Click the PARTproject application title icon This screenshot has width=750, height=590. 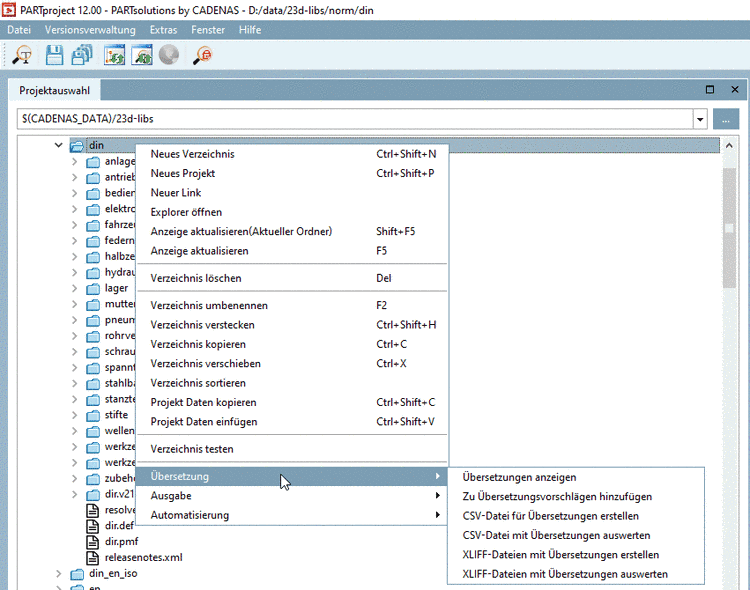pos(9,10)
